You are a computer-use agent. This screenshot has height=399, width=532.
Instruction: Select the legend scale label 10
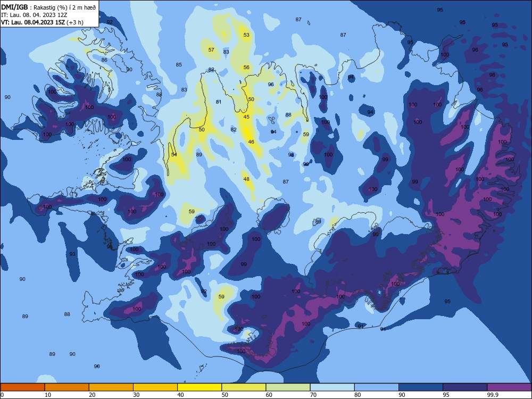[48, 395]
